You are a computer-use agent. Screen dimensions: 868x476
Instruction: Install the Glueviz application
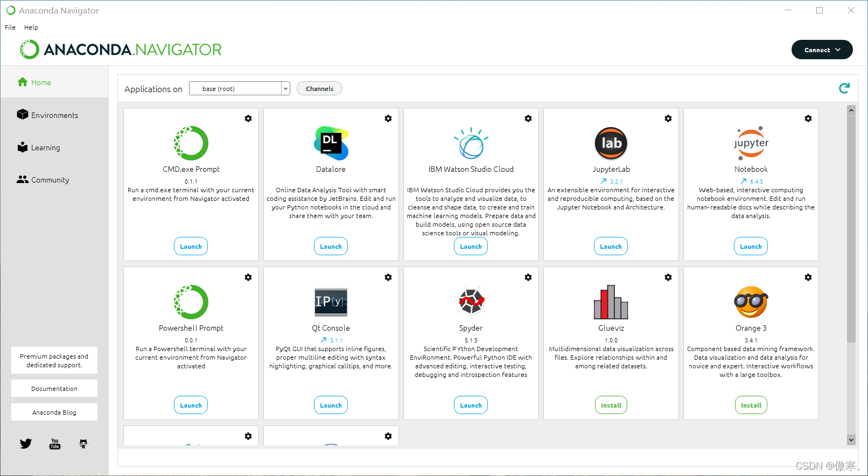(x=611, y=405)
